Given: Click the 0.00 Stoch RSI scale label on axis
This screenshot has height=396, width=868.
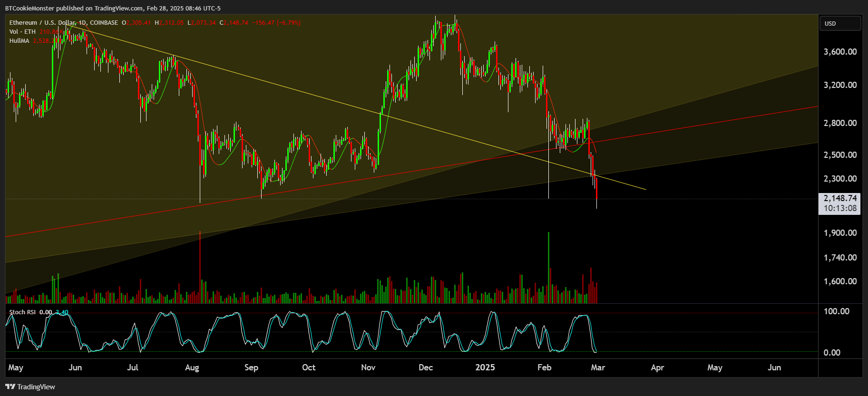Looking at the screenshot, I should 832,353.
